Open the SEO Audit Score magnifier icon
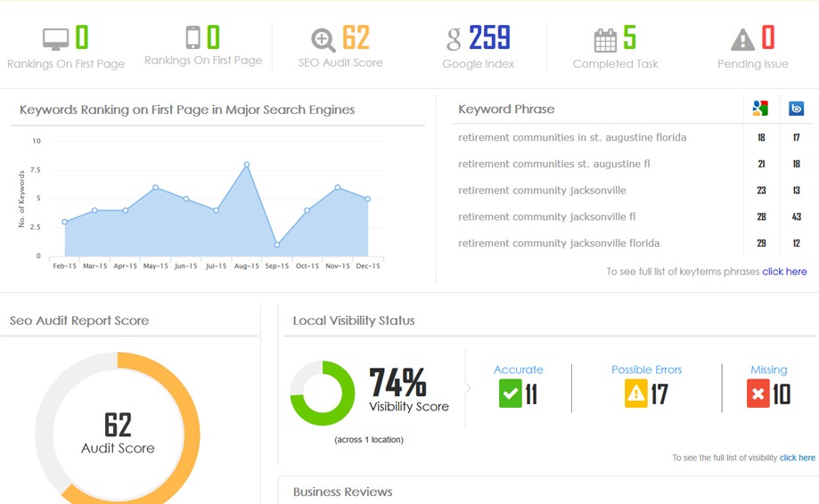This screenshot has width=819, height=504. pyautogui.click(x=324, y=40)
